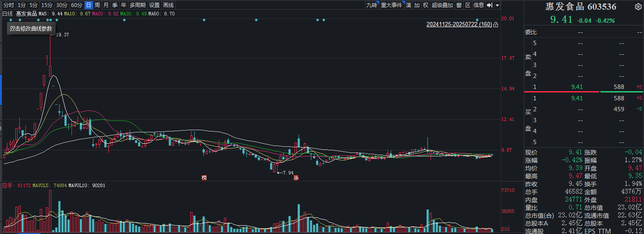
Task: Click the 7.94 low price annotation
Action: (x=288, y=173)
